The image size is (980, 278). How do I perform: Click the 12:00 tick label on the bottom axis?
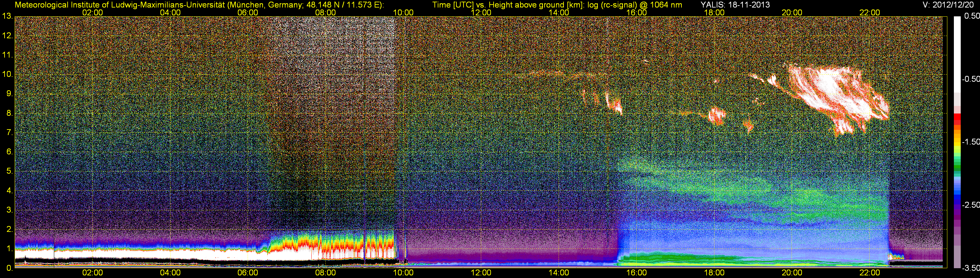481,273
